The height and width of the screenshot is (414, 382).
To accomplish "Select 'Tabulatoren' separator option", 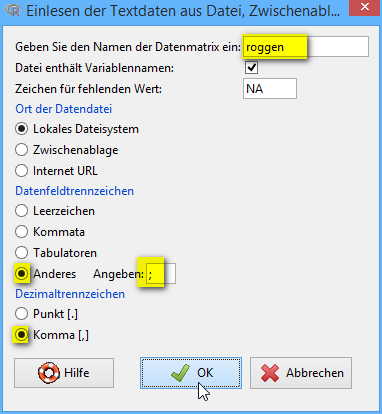I will pyautogui.click(x=21, y=253).
